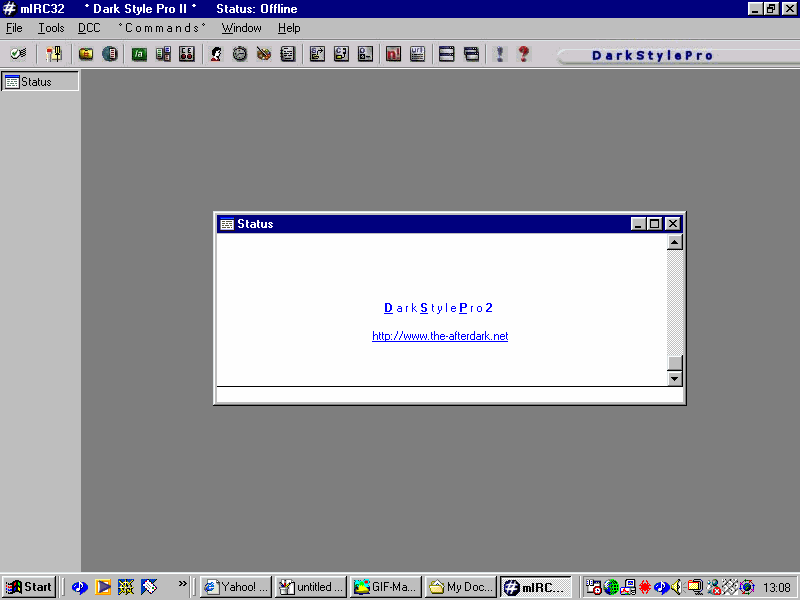
Task: Click the Timer clock icon
Action: coord(240,54)
